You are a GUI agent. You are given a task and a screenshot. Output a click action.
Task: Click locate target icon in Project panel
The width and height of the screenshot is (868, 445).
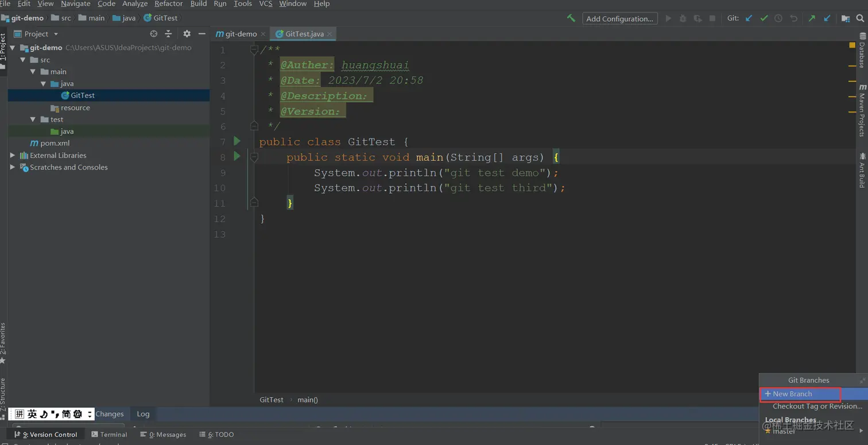pyautogui.click(x=153, y=34)
